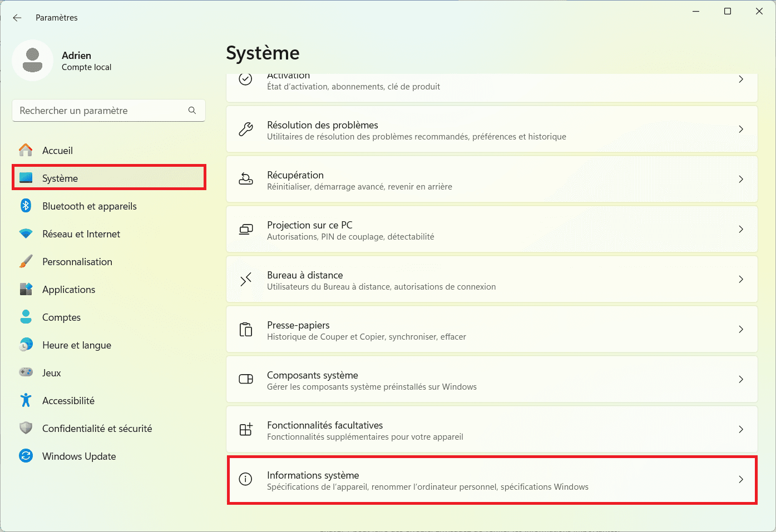This screenshot has width=776, height=532.
Task: Click the chevron on Fonctionnalités facultatives
Action: (x=741, y=429)
